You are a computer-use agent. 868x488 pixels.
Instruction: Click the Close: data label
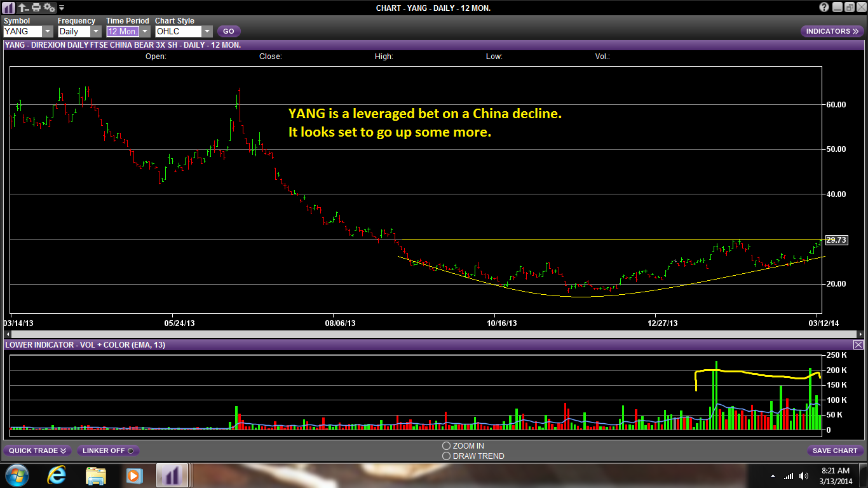click(x=271, y=57)
